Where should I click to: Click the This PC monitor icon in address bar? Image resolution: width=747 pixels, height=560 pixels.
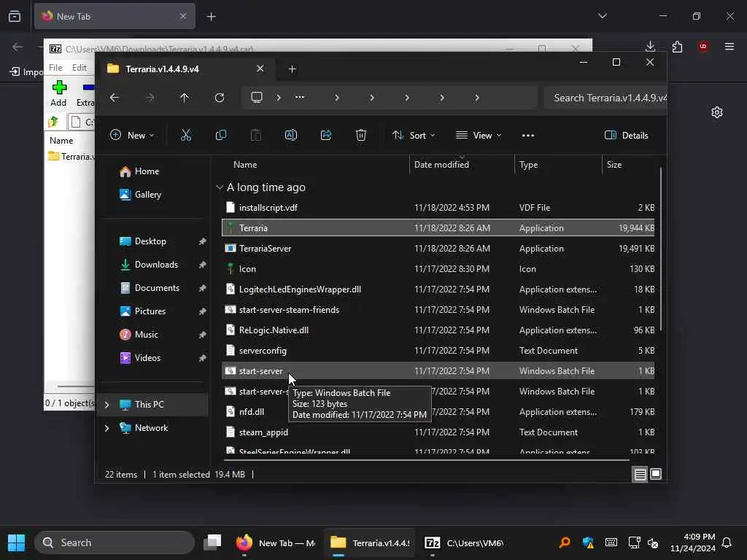(257, 98)
